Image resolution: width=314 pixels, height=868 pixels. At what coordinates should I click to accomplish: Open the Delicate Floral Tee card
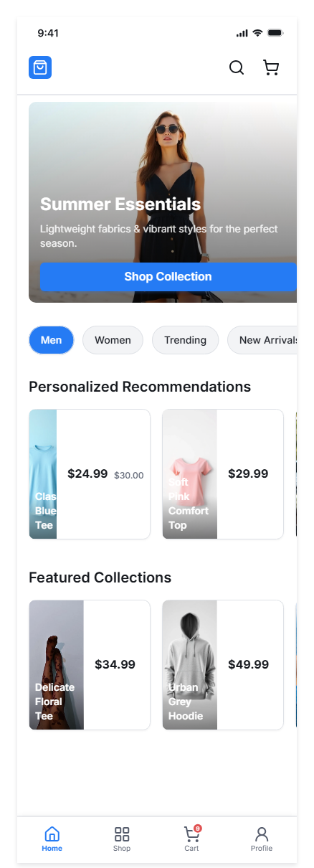point(90,665)
